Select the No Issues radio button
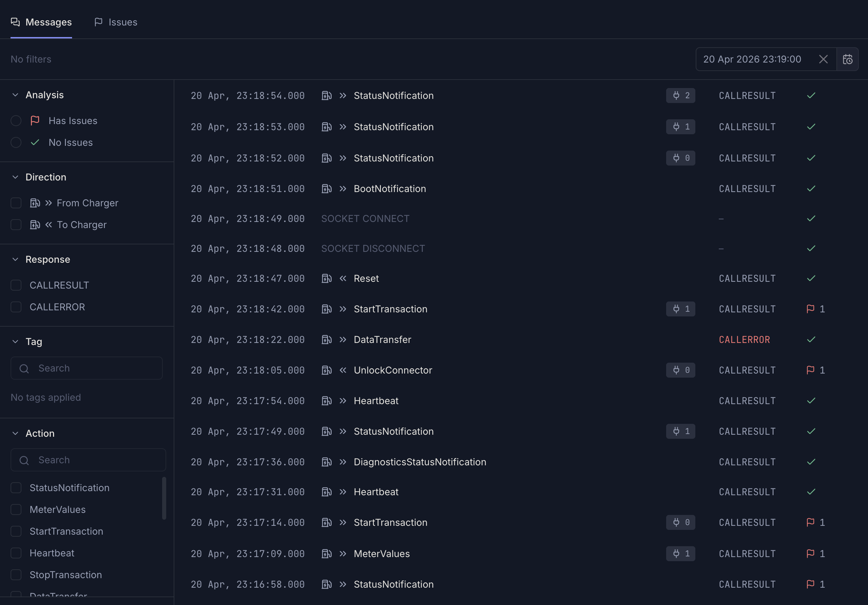Image resolution: width=868 pixels, height=605 pixels. click(x=16, y=142)
